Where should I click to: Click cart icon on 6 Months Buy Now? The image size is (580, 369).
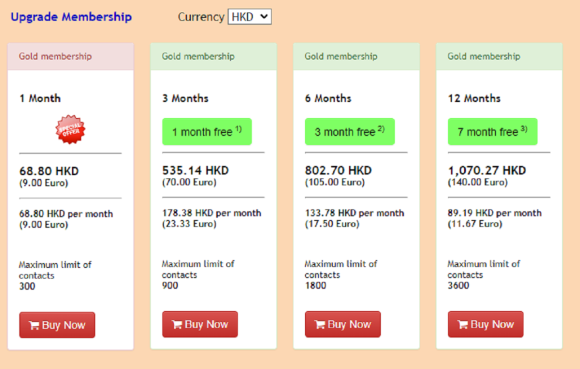pyautogui.click(x=320, y=325)
